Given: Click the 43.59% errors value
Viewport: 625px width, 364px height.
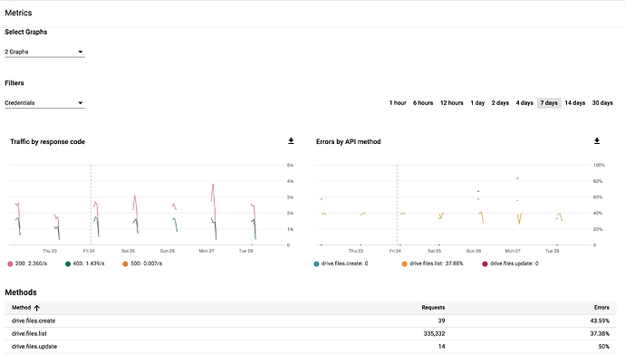Looking at the screenshot, I should pyautogui.click(x=600, y=321).
